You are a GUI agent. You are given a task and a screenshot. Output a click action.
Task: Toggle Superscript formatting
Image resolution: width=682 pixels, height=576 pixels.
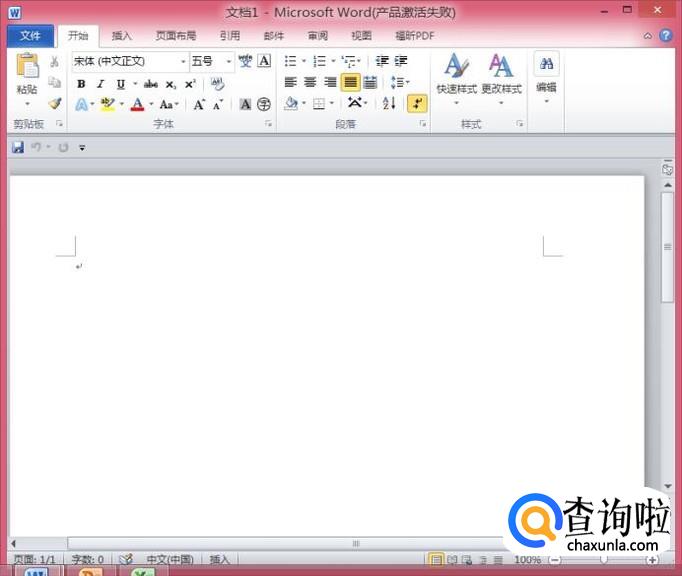(x=190, y=84)
